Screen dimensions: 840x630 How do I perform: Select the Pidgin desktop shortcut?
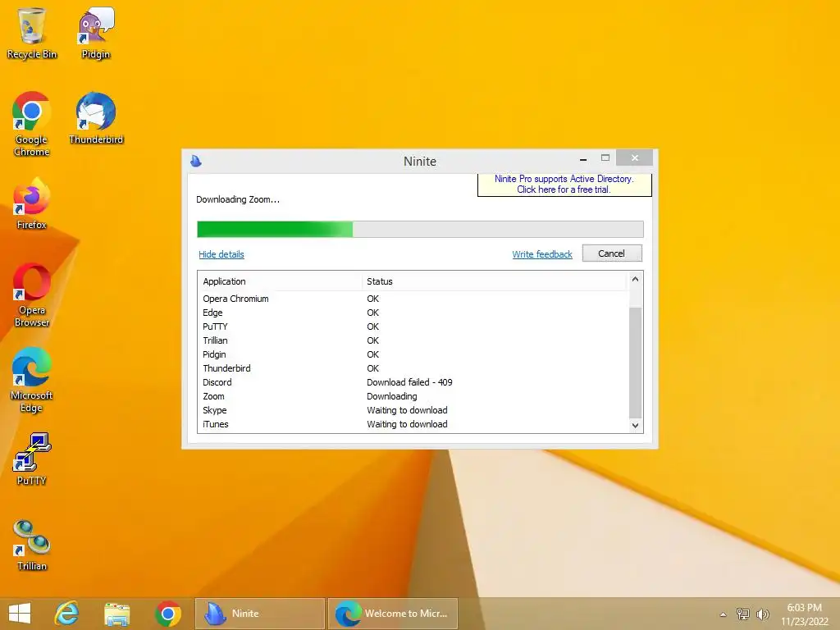pyautogui.click(x=96, y=33)
